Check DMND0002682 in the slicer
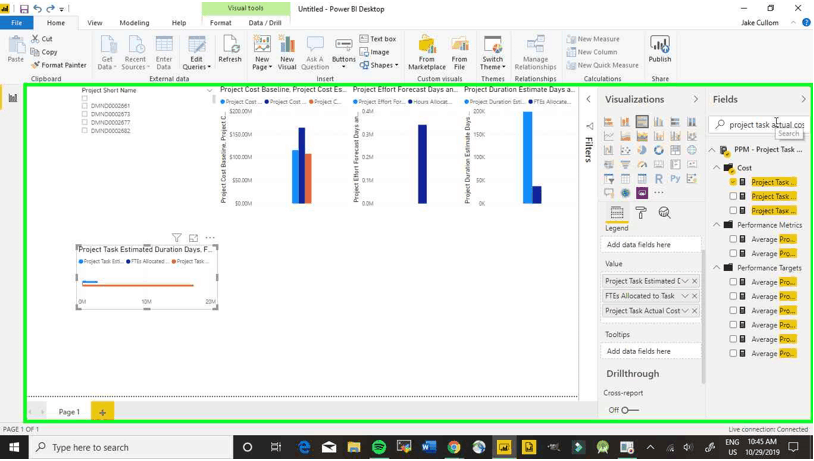 coord(84,131)
